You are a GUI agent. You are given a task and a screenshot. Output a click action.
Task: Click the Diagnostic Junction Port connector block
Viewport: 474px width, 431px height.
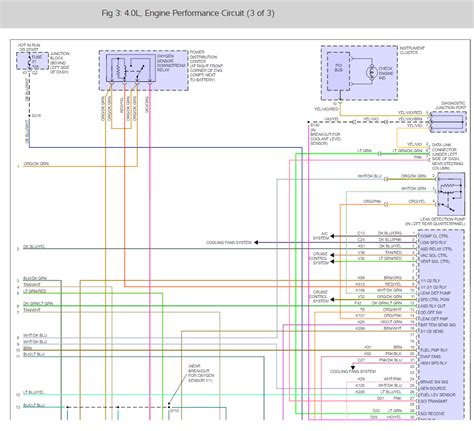pyautogui.click(x=447, y=122)
